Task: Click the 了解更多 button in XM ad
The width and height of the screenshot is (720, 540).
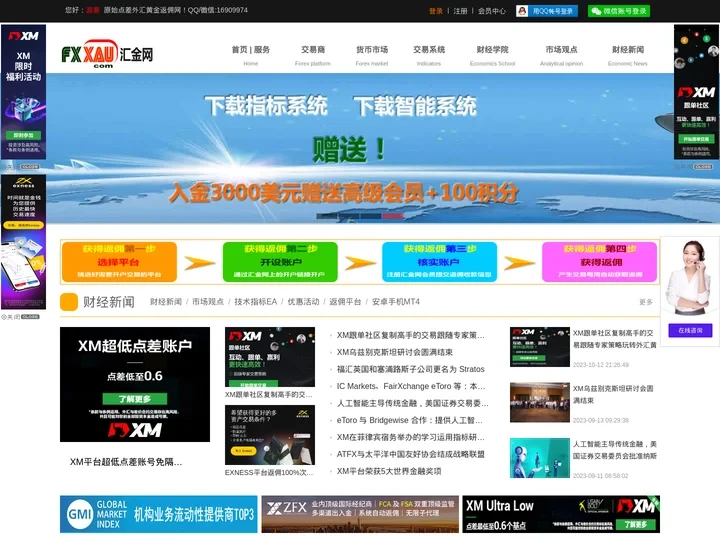Action: 135,399
